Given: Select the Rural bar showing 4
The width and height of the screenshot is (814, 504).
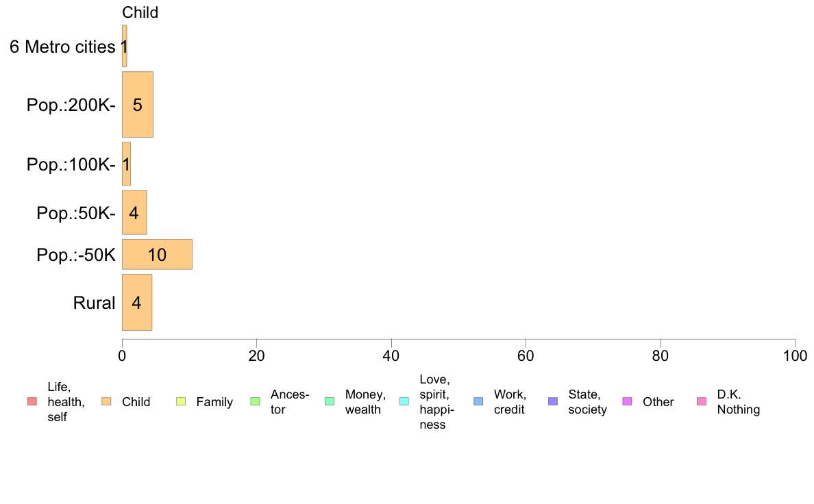Looking at the screenshot, I should click(x=137, y=302).
